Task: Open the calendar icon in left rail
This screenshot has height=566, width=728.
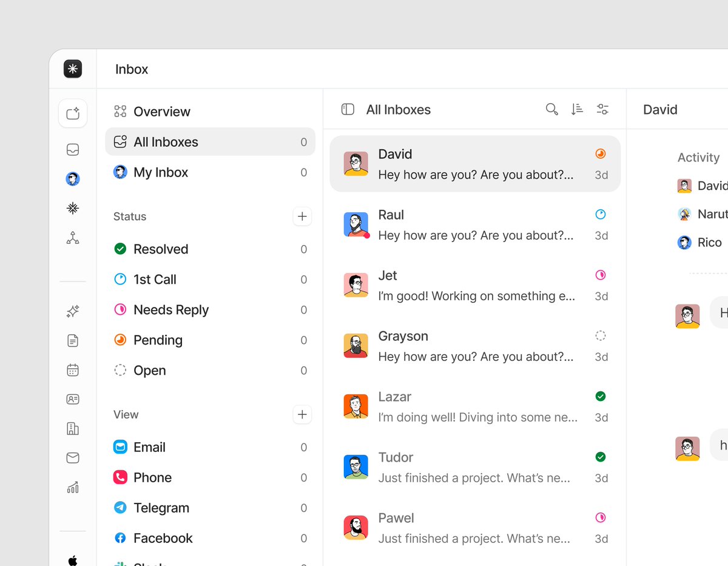Action: (x=73, y=370)
